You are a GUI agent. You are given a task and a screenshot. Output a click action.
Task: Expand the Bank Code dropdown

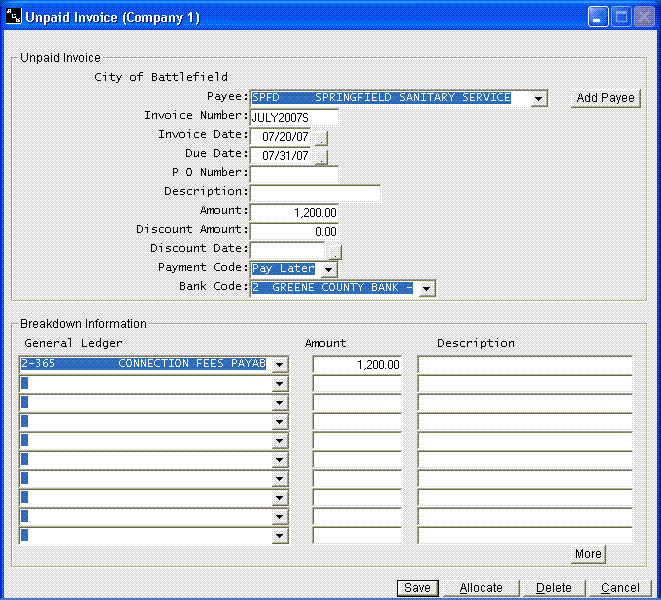click(x=426, y=289)
